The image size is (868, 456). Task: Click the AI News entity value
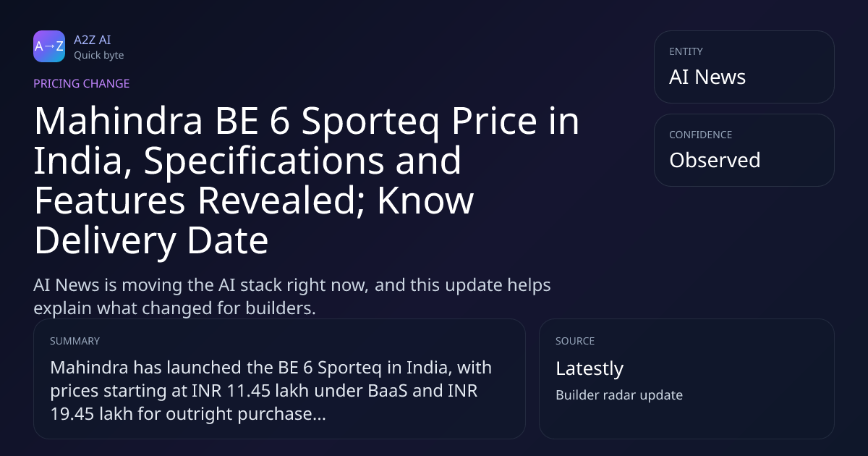click(707, 77)
